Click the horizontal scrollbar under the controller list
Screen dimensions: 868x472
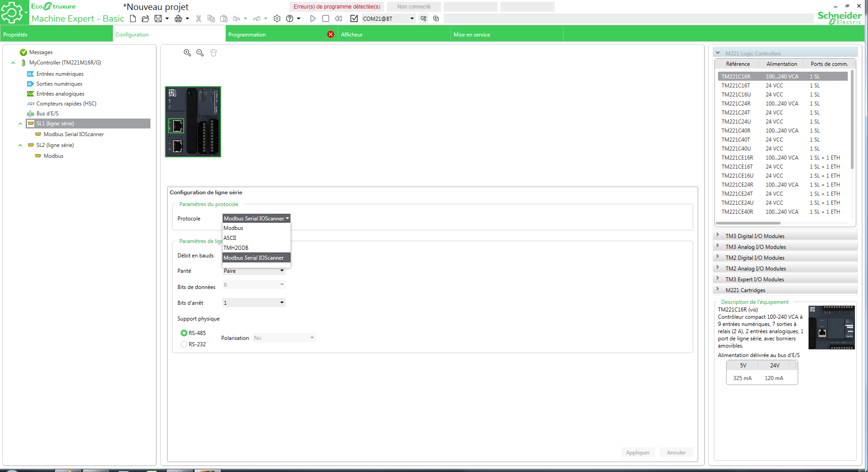click(x=748, y=223)
